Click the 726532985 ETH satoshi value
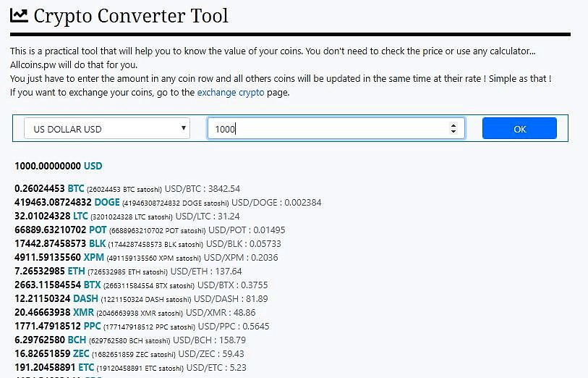Image resolution: width=588 pixels, height=378 pixels. click(127, 272)
